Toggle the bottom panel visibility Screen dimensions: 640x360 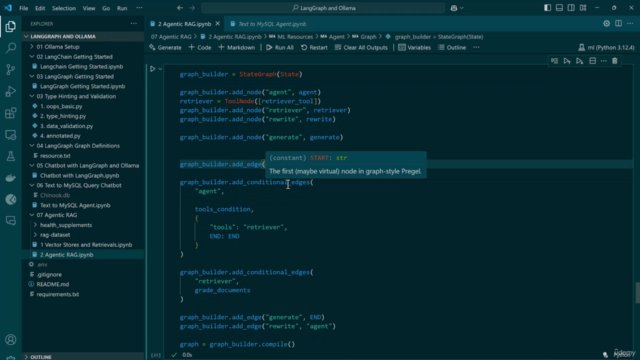[559, 8]
